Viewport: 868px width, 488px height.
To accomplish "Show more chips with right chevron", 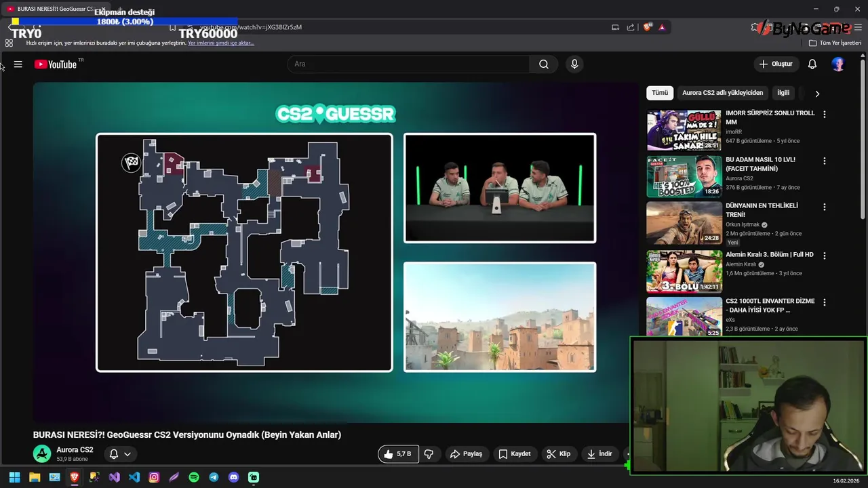I will (817, 94).
